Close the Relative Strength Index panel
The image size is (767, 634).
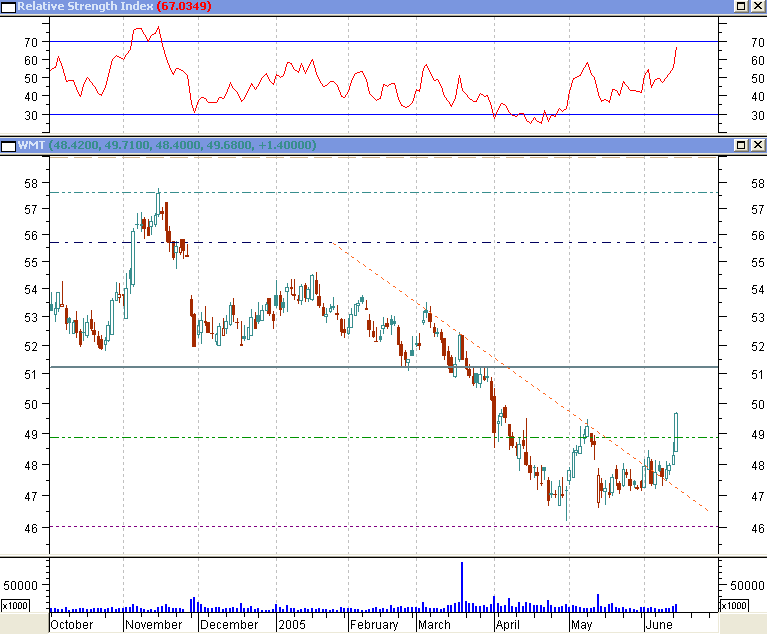click(758, 6)
